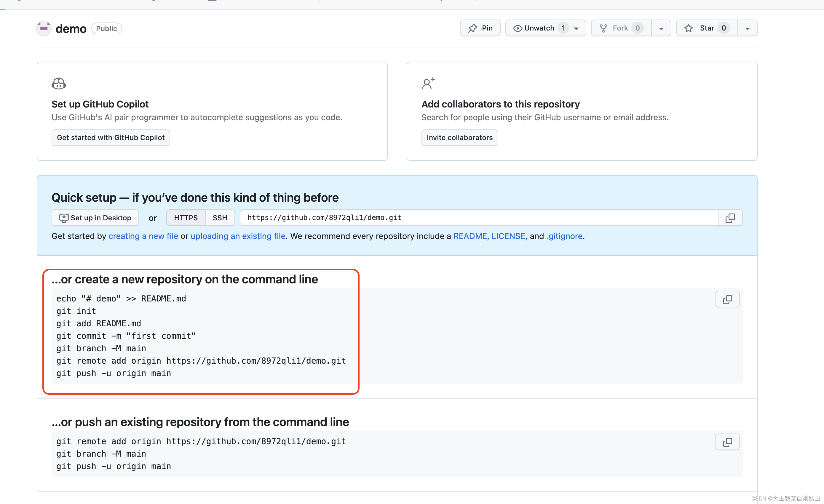Open the uploading an existing file link
This screenshot has width=824, height=504.
[x=238, y=236]
